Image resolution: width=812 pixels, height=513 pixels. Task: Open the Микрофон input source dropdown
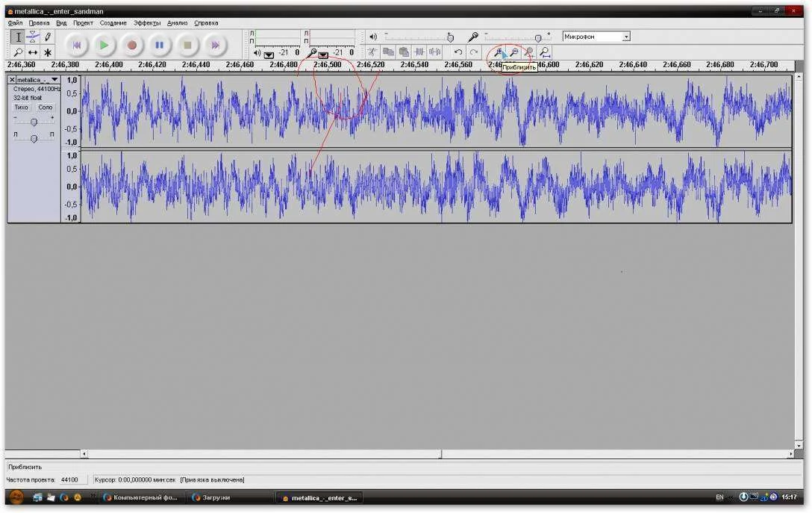click(x=626, y=36)
